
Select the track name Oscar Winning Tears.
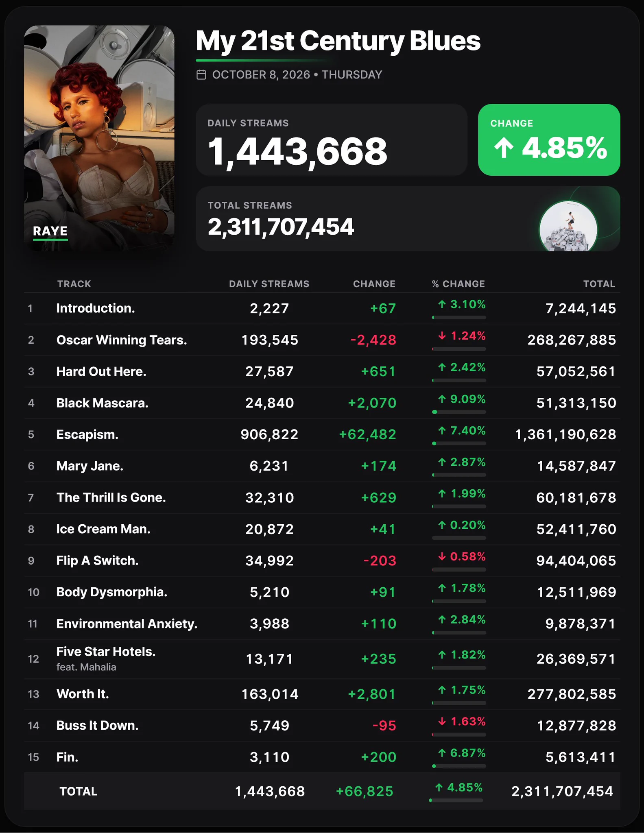point(122,340)
